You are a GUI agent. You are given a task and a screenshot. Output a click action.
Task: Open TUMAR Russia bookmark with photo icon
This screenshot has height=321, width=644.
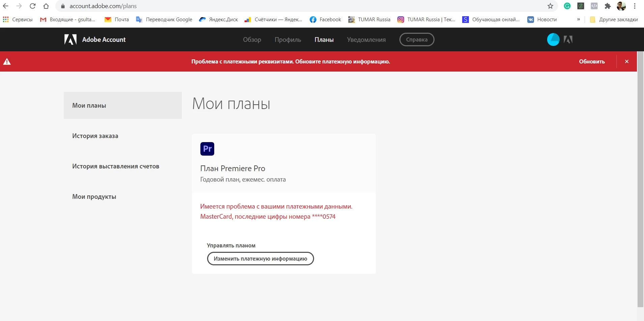pyautogui.click(x=369, y=20)
